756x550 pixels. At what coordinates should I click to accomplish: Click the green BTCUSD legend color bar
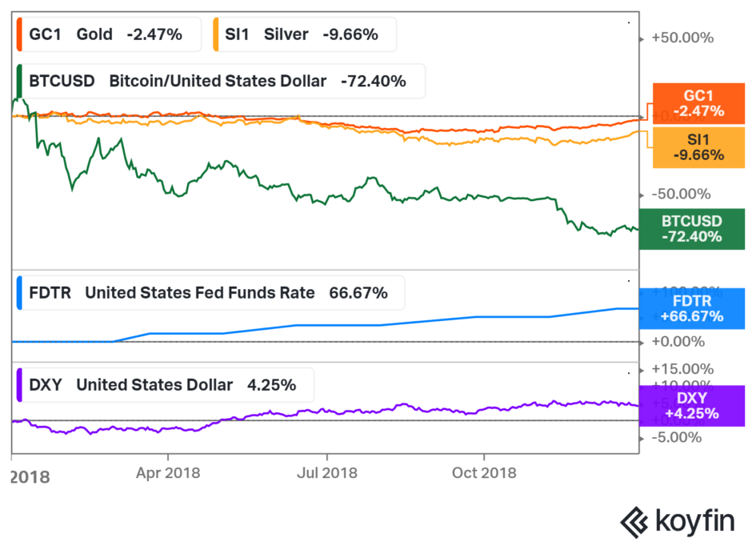click(18, 81)
